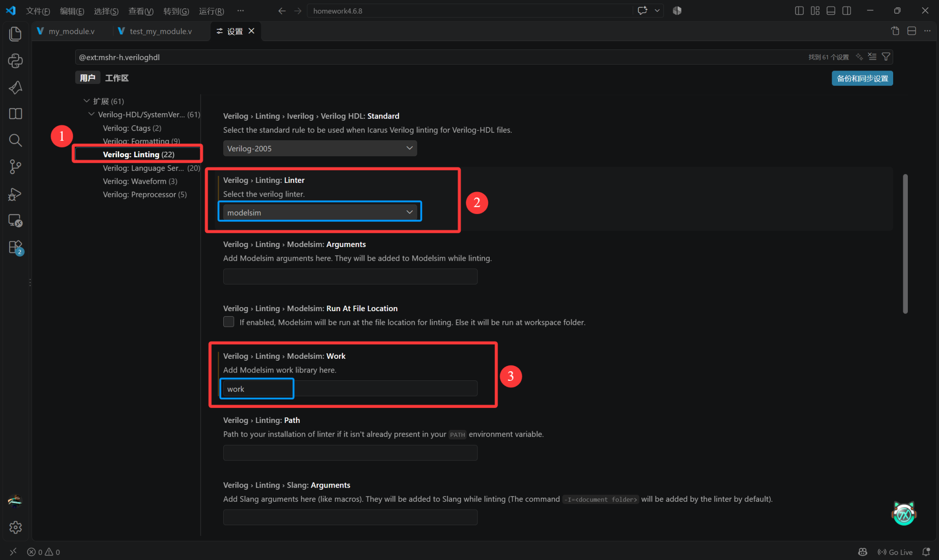Open Extensions icon with badge 2

point(16,247)
